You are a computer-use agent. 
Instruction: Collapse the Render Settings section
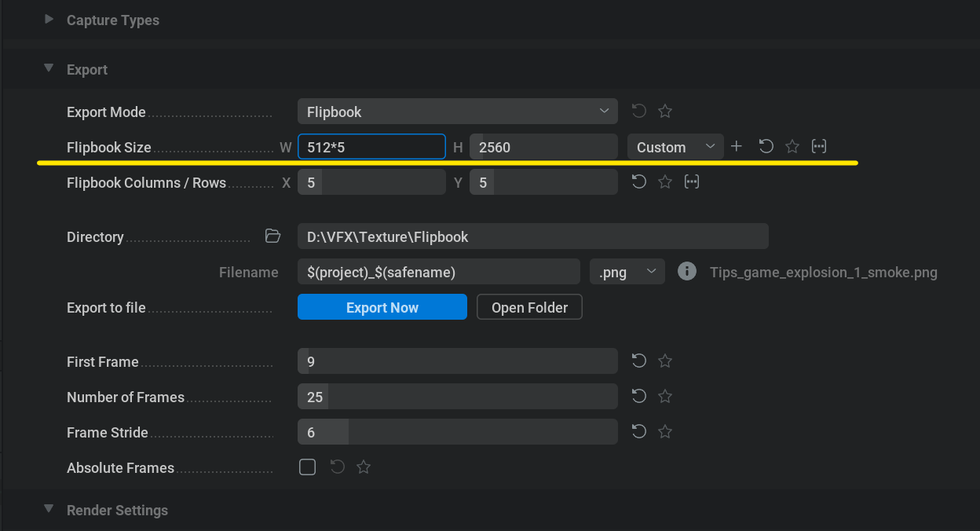click(x=49, y=510)
